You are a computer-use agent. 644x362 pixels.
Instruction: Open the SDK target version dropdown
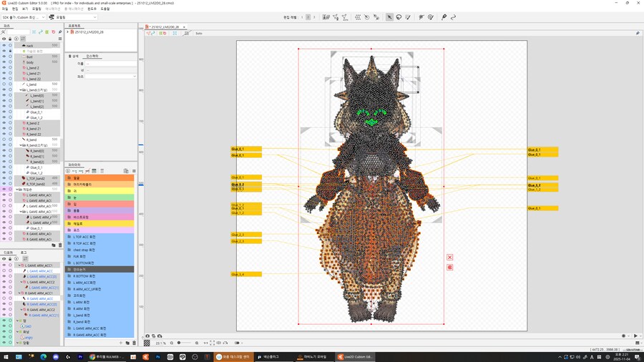(24, 17)
